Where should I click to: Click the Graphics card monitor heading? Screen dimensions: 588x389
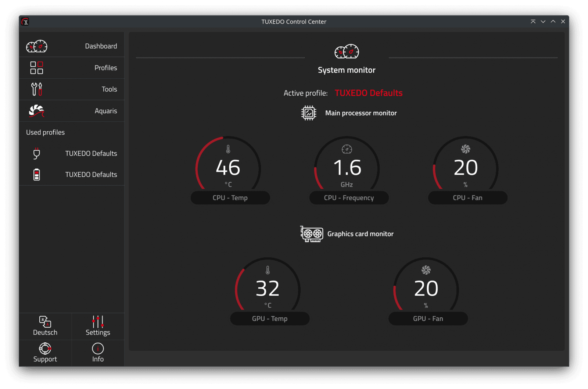pos(360,234)
